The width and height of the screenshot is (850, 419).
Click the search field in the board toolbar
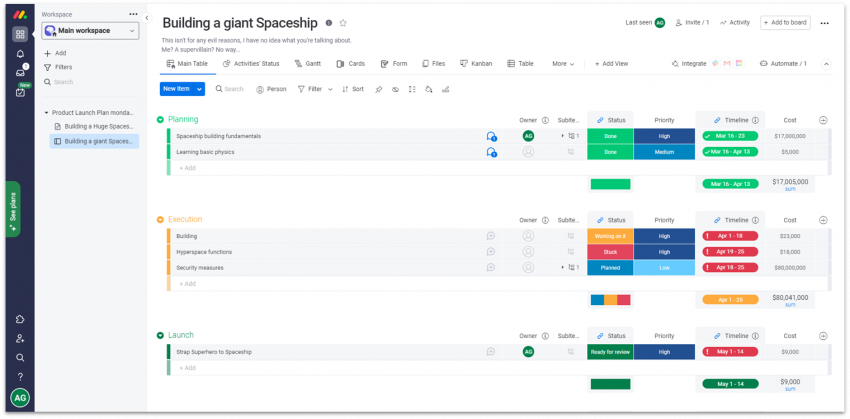point(233,89)
